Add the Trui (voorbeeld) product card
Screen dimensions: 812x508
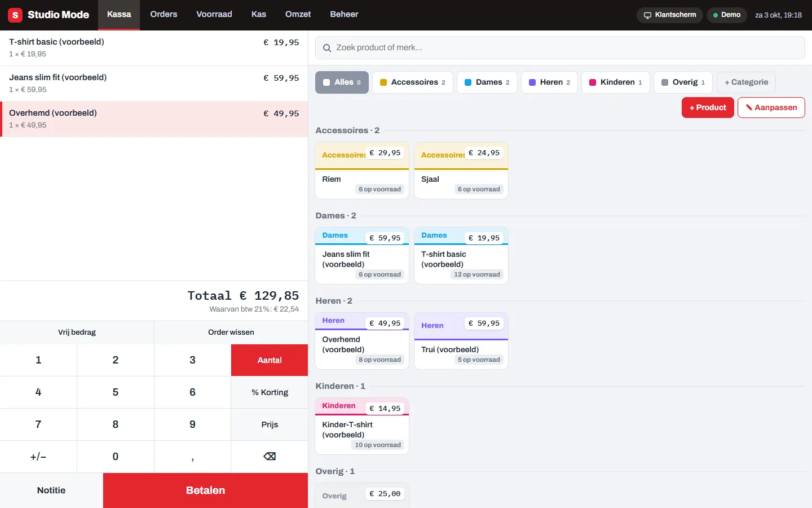461,341
